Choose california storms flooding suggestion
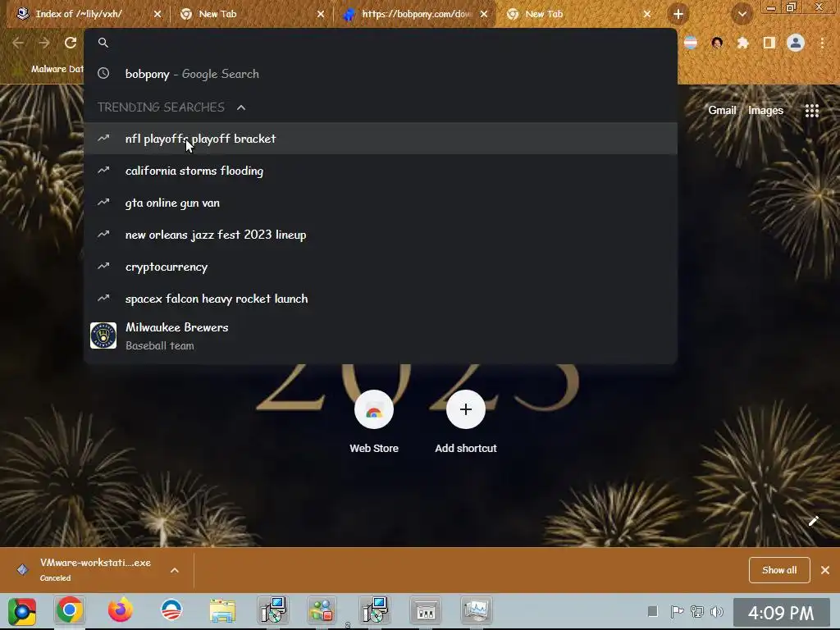 (x=381, y=171)
